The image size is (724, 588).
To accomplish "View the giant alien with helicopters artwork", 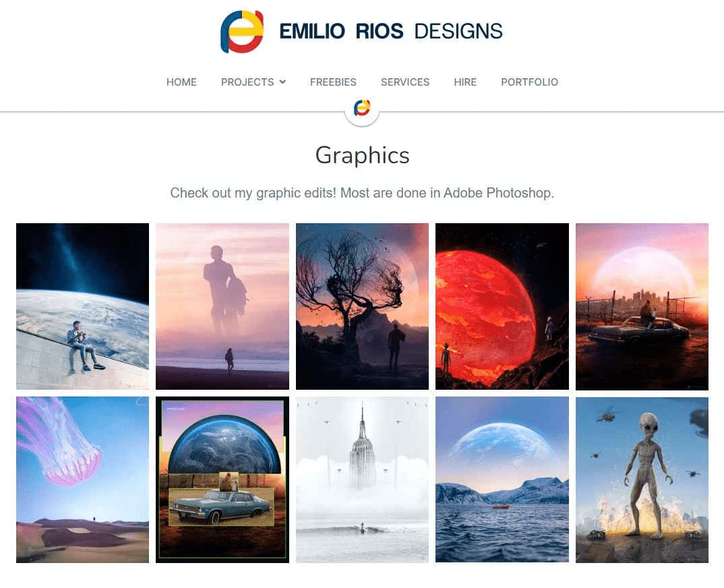I will [642, 479].
